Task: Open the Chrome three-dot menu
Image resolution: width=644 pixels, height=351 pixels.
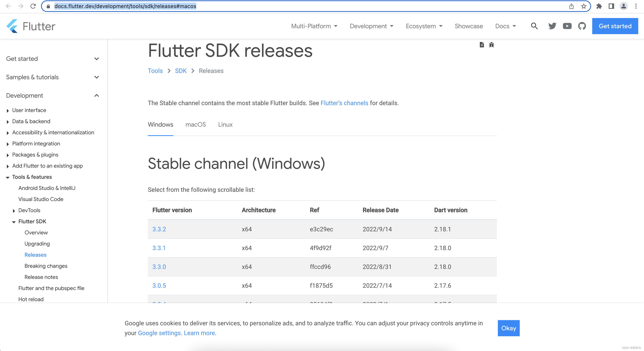Action: 636,6
